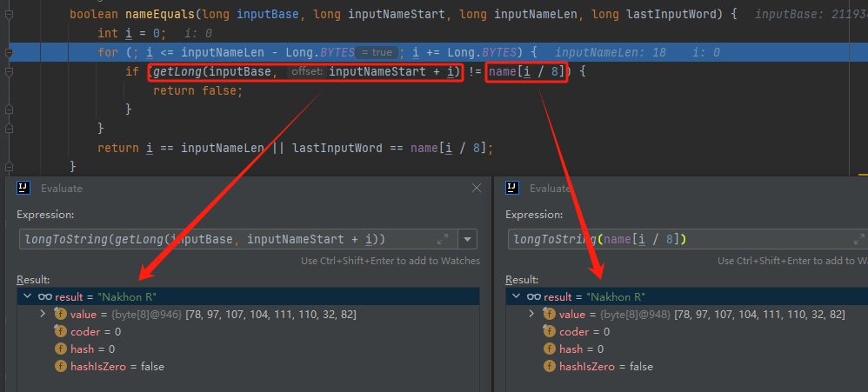Click the left expression input with getLong call
Image resolution: width=868 pixels, height=392 pixels.
coord(238,239)
